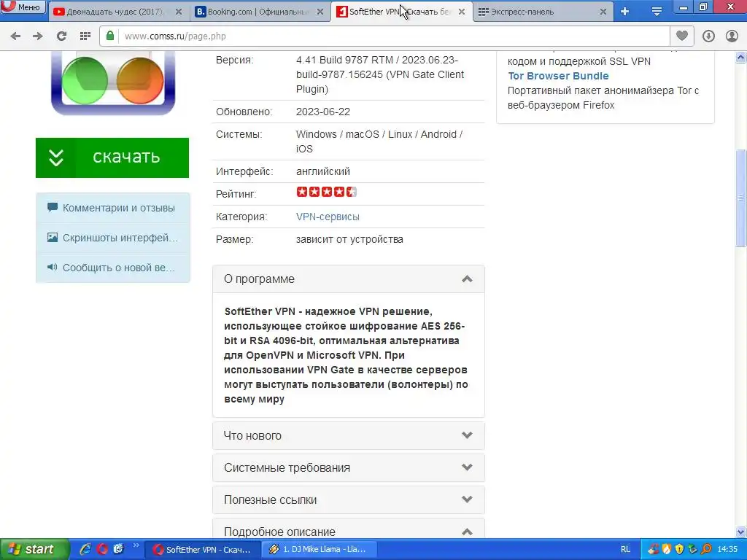
Task: Click the screenshots picture icon
Action: 53,237
